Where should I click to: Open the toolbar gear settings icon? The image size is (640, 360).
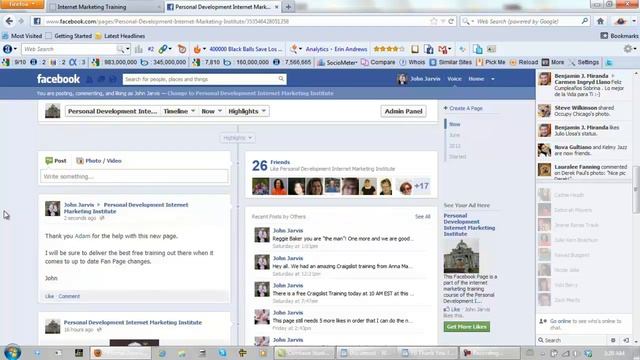point(628,49)
